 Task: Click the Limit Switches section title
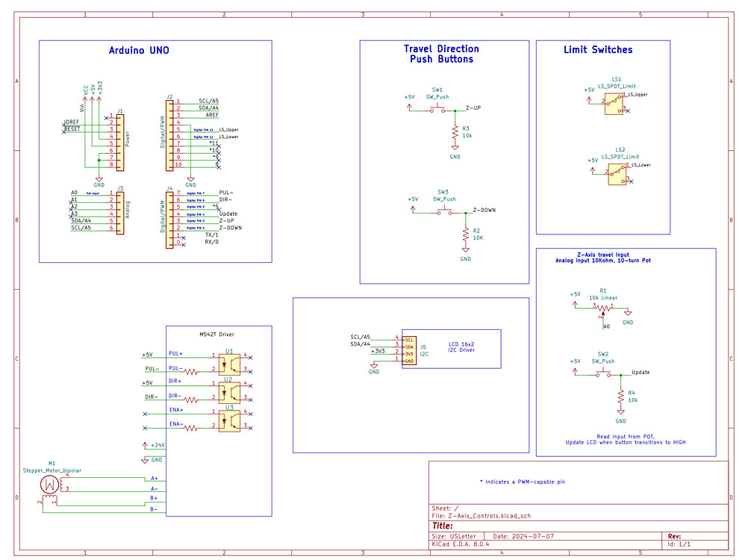(598, 50)
